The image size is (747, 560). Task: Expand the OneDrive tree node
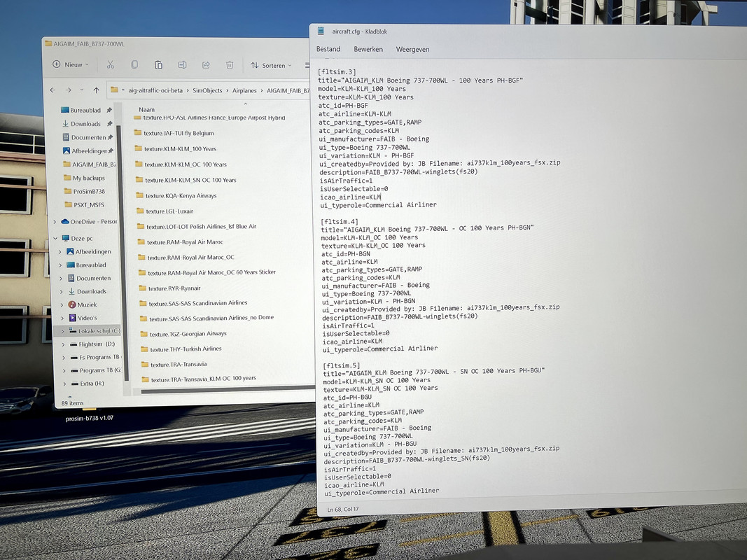point(55,221)
